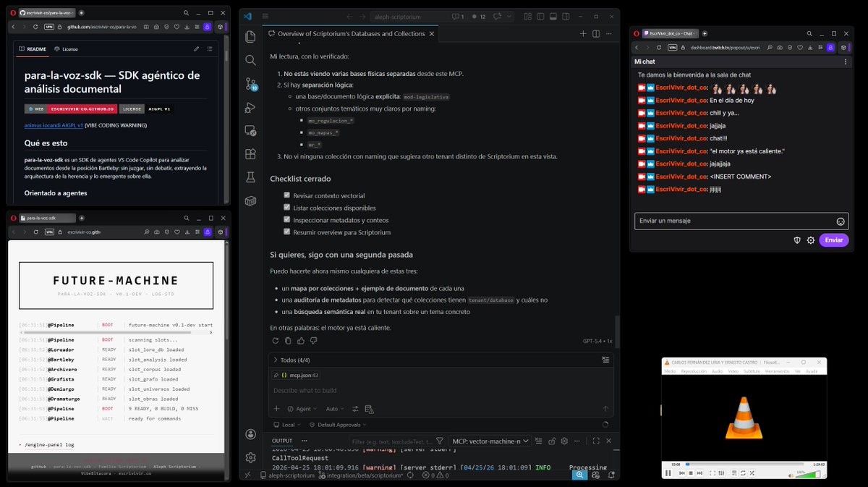
Task: Select the OUTPUT panel tab
Action: 282,441
